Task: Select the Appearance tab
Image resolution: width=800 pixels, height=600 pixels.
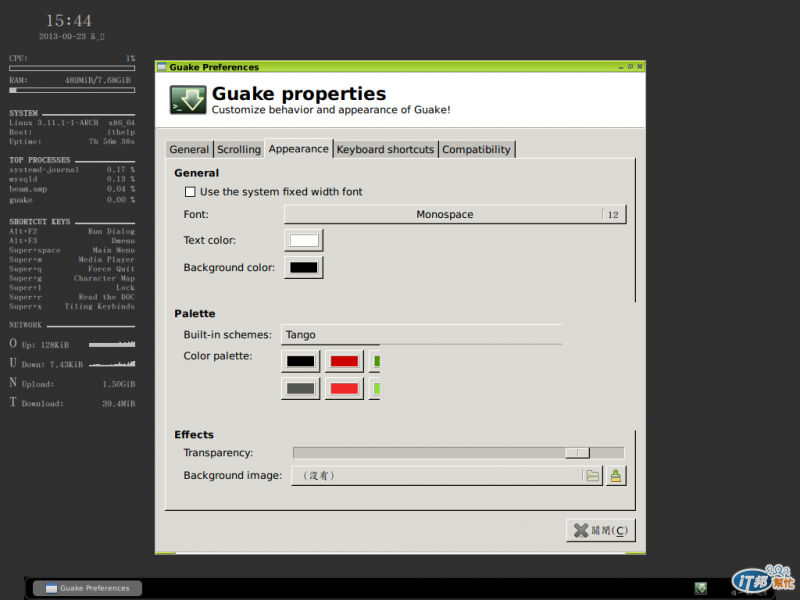Action: pos(298,149)
